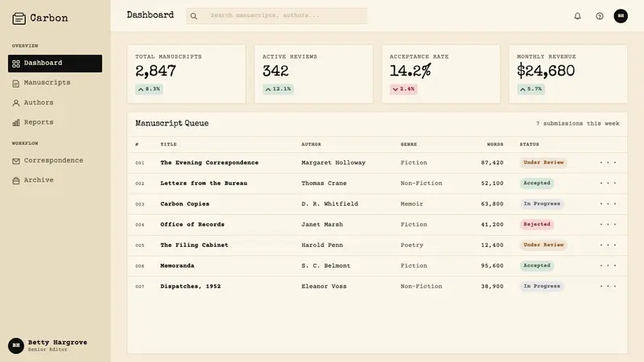The width and height of the screenshot is (644, 362).
Task: Click the Reports bar chart icon
Action: click(16, 123)
